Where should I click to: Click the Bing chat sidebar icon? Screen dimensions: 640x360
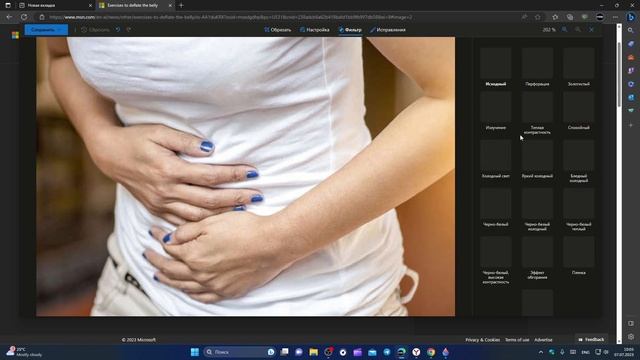pos(631,17)
